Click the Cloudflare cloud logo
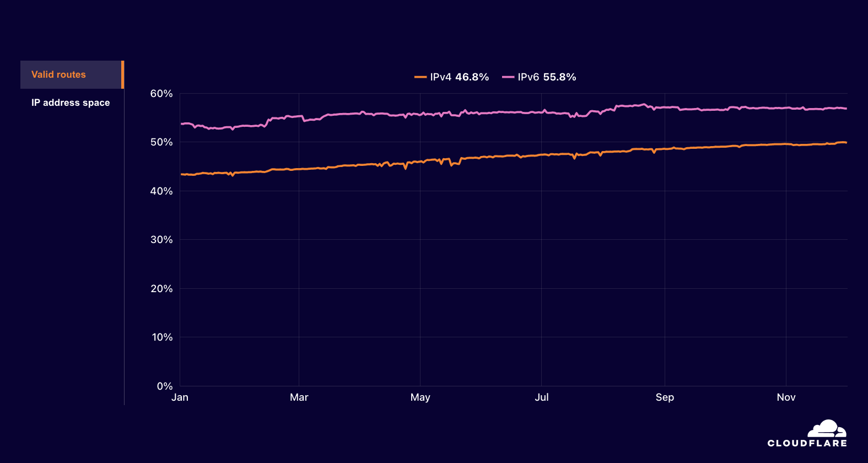Image resolution: width=868 pixels, height=463 pixels. (x=827, y=428)
